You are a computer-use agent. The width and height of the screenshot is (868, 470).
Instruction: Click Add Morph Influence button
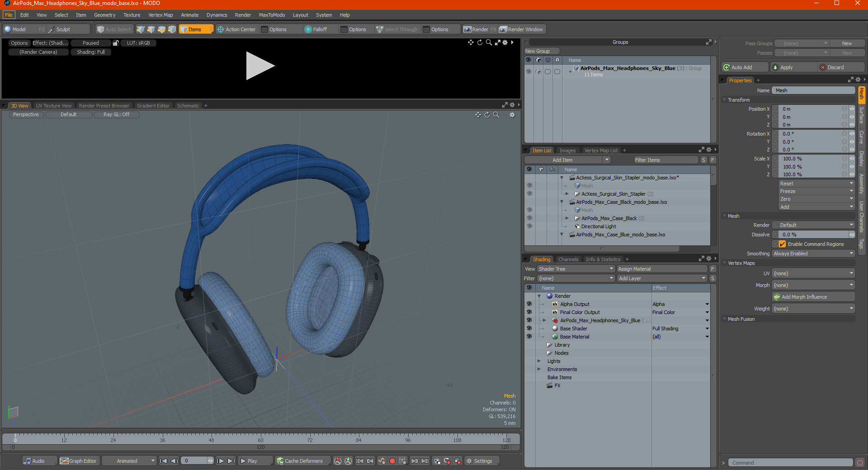[813, 297]
